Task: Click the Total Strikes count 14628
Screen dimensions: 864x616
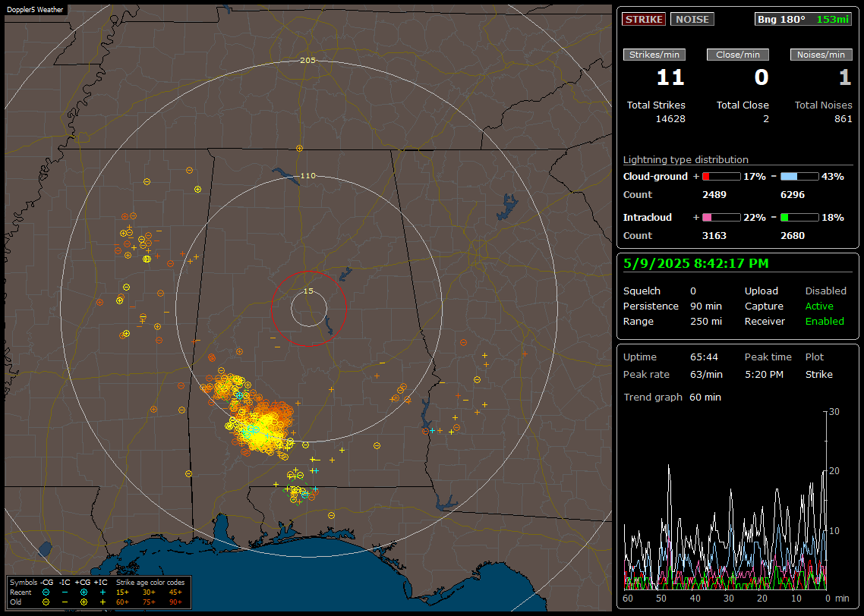Action: coord(670,119)
